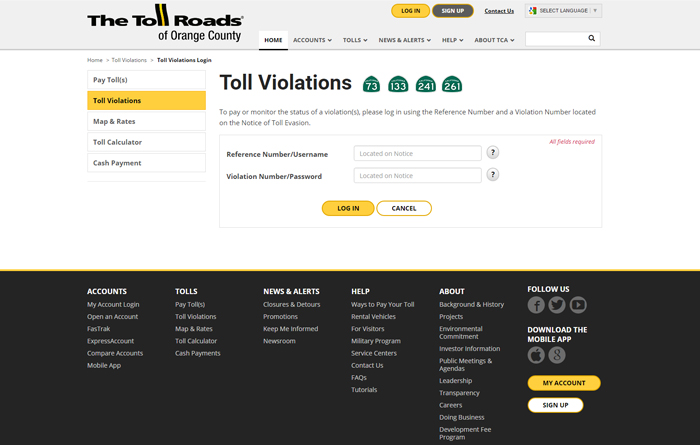Click the Route 261 shield icon

(x=452, y=84)
